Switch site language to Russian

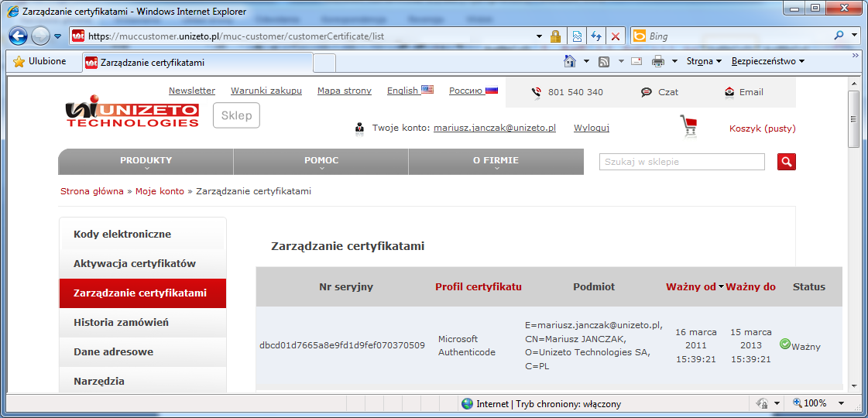(473, 91)
